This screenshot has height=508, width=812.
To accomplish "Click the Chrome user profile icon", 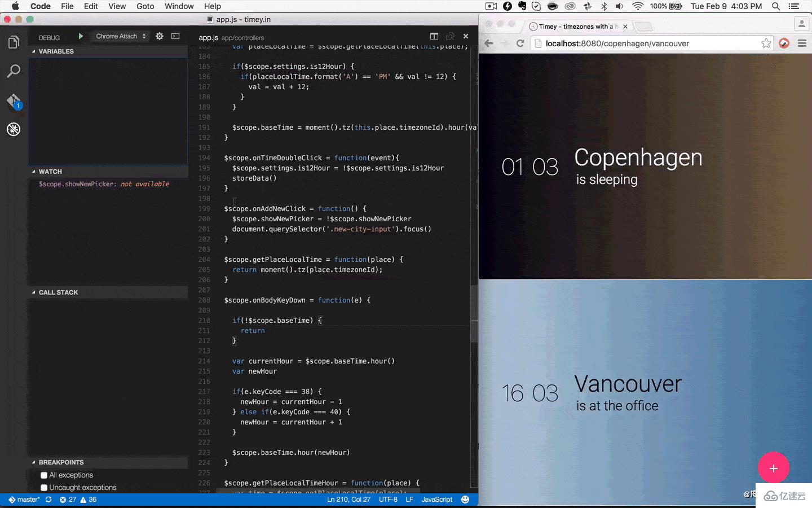I will click(801, 24).
